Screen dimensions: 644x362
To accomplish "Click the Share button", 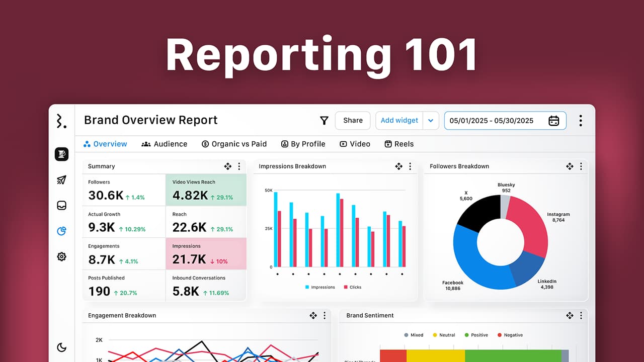I will coord(353,121).
